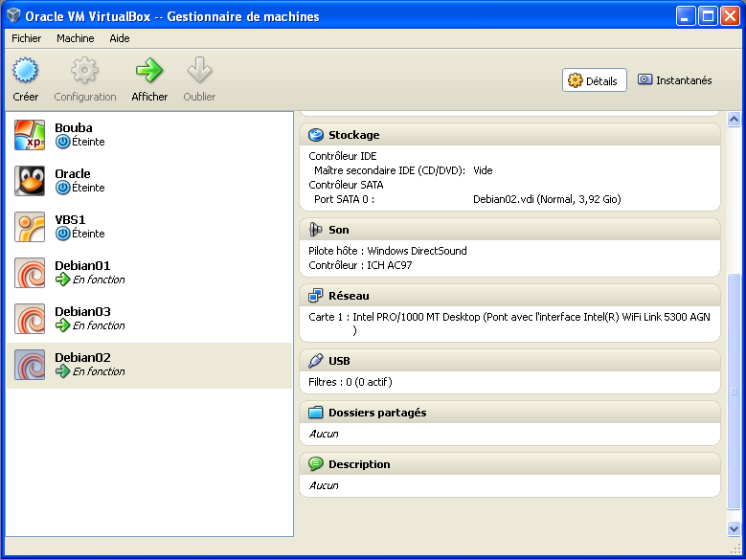
Task: Click the Dossiers partagés folder icon
Action: [315, 413]
